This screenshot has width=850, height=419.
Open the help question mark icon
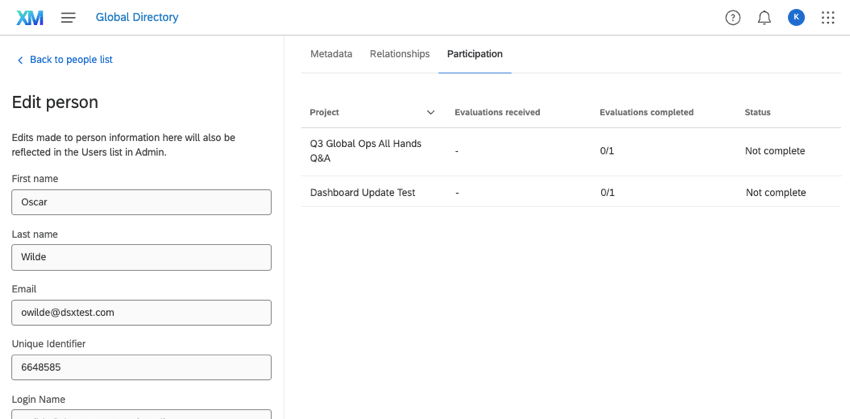(733, 17)
